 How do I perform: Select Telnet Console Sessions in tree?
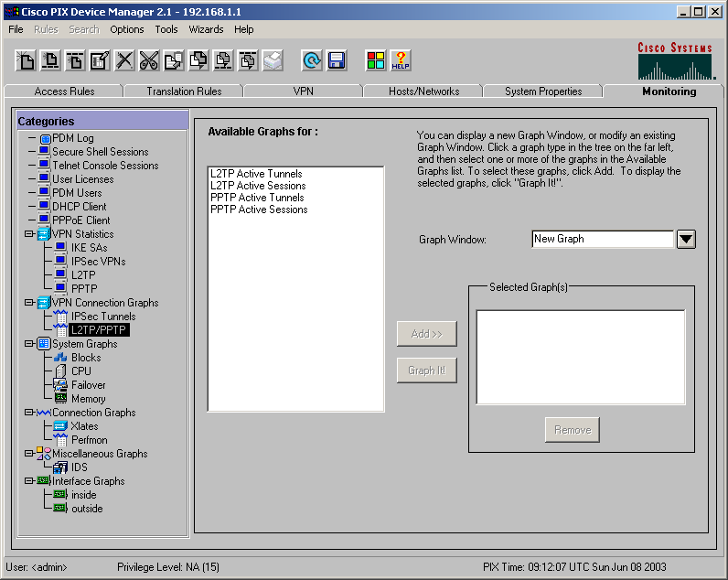[x=105, y=166]
